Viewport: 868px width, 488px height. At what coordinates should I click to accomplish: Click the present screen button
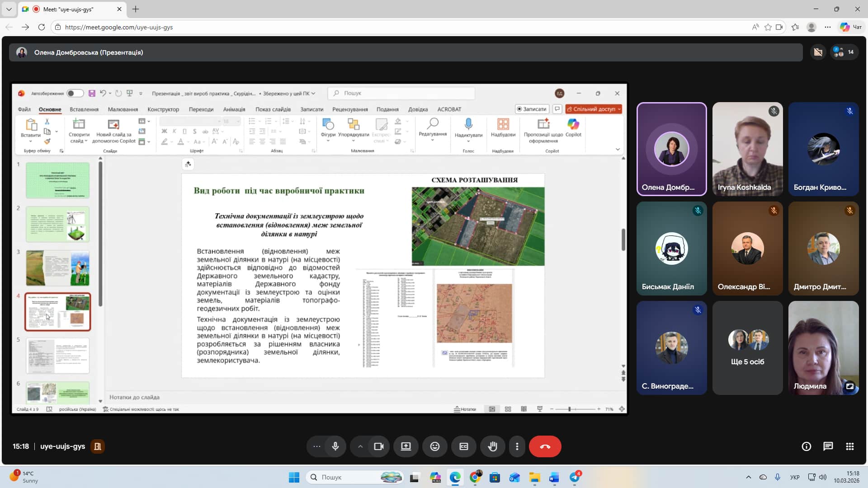pyautogui.click(x=406, y=446)
